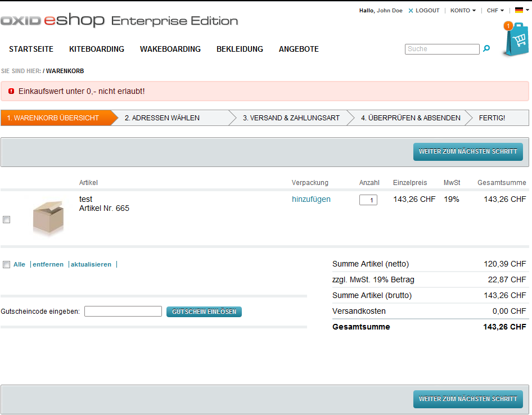Click the red error icon in alert

[x=11, y=91]
